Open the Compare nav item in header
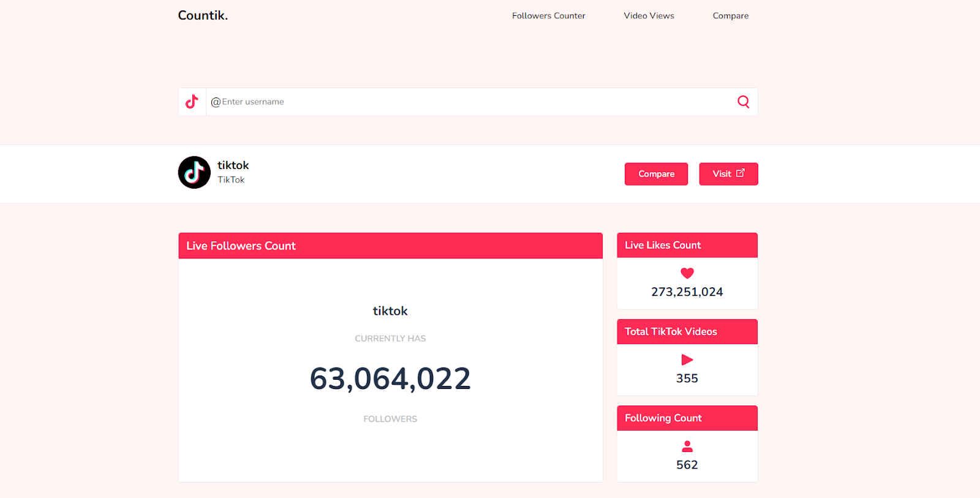Image resolution: width=980 pixels, height=498 pixels. click(731, 16)
